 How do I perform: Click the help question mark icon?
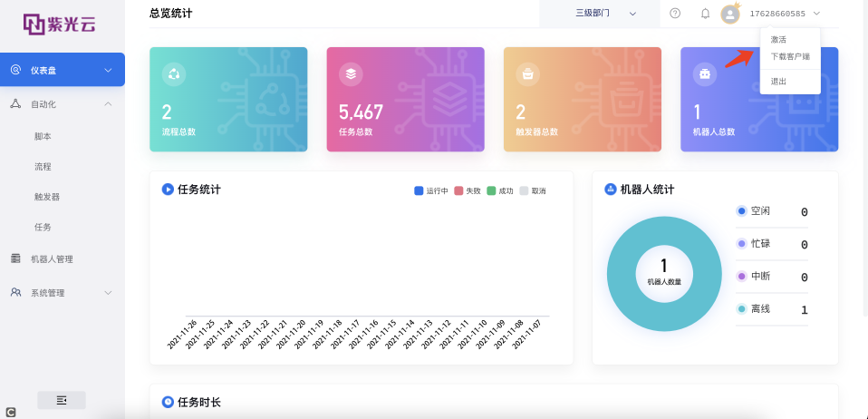coord(675,14)
